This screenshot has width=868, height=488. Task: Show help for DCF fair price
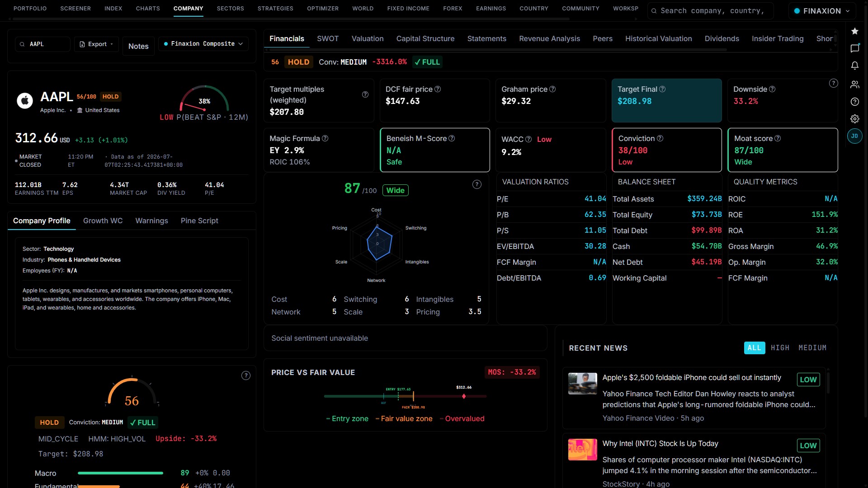pos(438,89)
